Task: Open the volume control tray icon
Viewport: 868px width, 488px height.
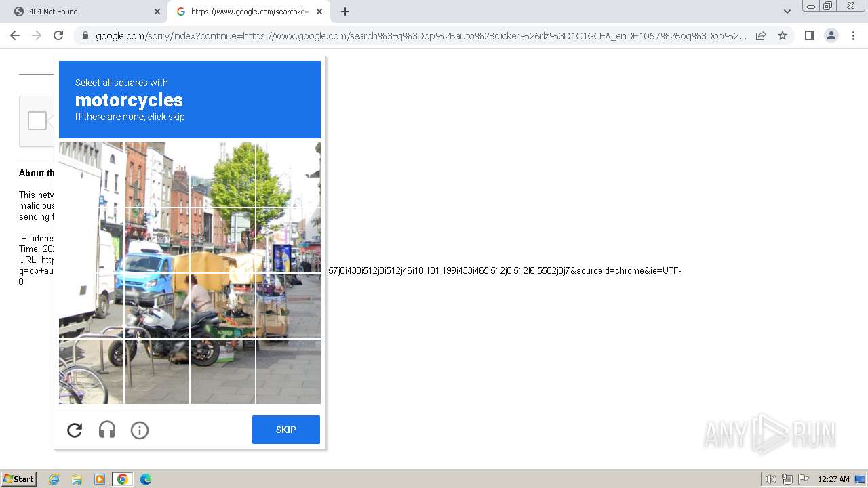Action: [x=770, y=479]
